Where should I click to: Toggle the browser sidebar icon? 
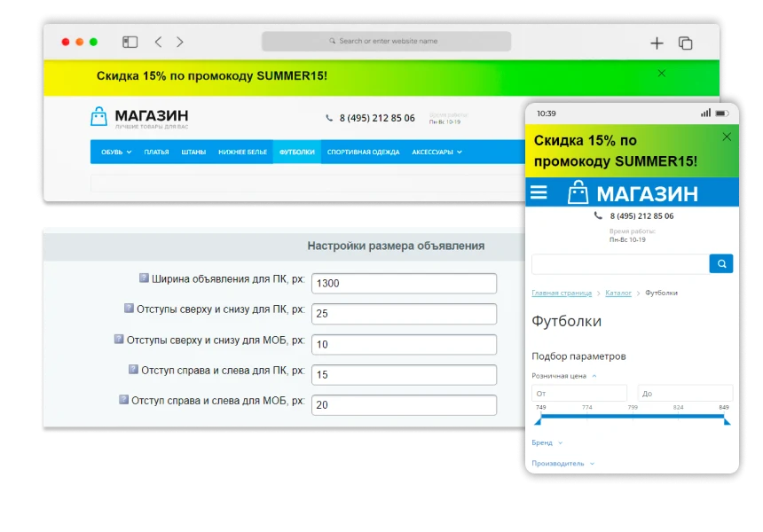click(x=130, y=43)
